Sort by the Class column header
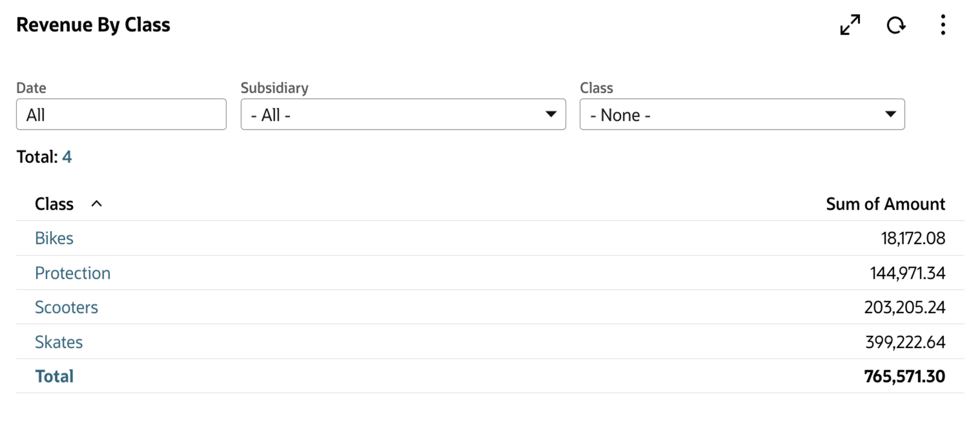This screenshot has height=424, width=980. tap(54, 204)
